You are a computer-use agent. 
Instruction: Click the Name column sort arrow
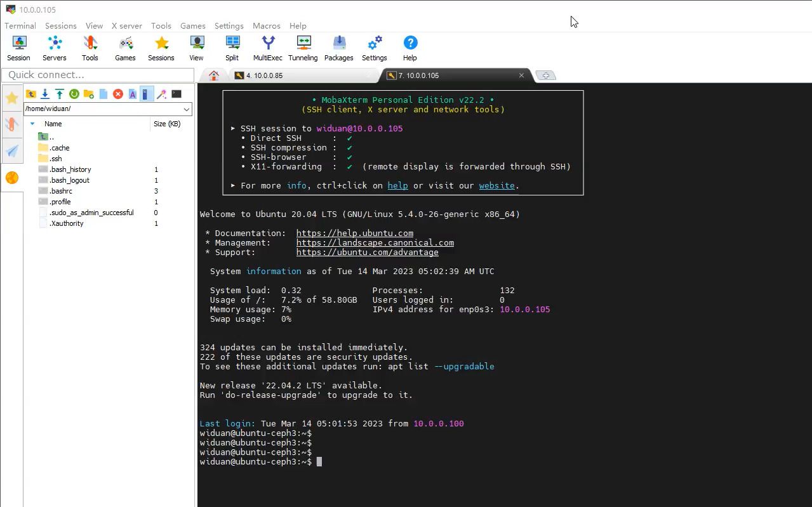click(32, 124)
